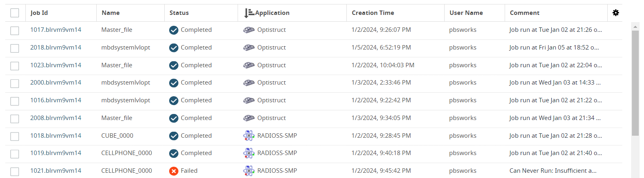Sort jobs by Job Id header
The image size is (644, 178).
[x=39, y=13]
